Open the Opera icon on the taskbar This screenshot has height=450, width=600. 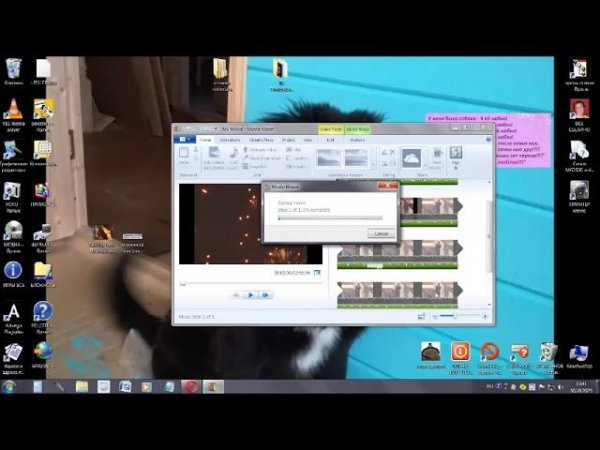pyautogui.click(x=191, y=386)
